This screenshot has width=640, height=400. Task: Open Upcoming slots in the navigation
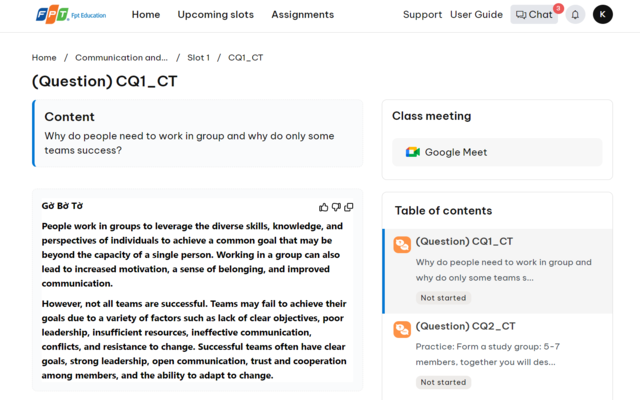pos(215,15)
